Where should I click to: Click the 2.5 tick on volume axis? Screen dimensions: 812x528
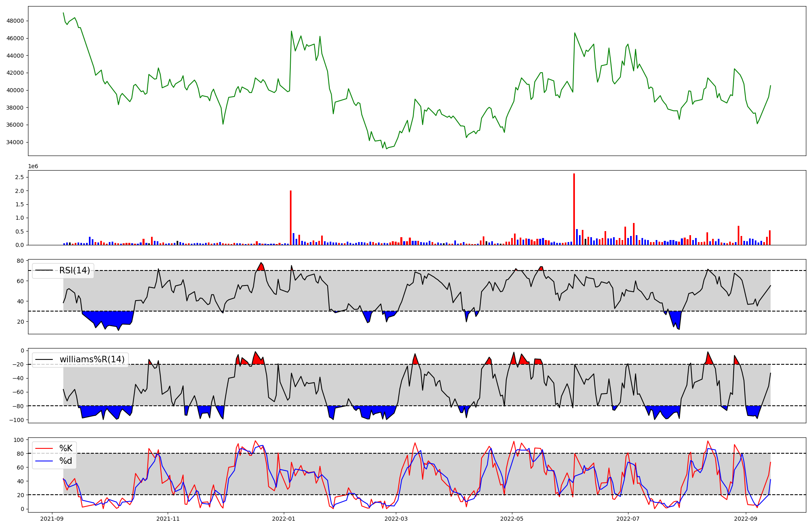tap(19, 177)
